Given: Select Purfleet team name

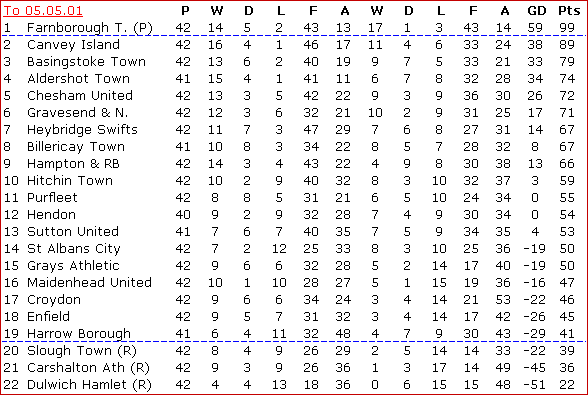Looking at the screenshot, I should point(52,197).
